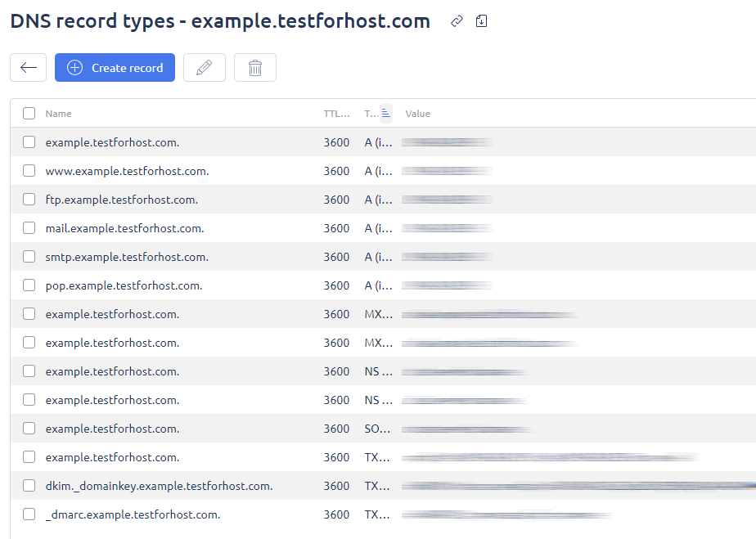
Task: Click the first MX record type cell
Action: point(378,314)
